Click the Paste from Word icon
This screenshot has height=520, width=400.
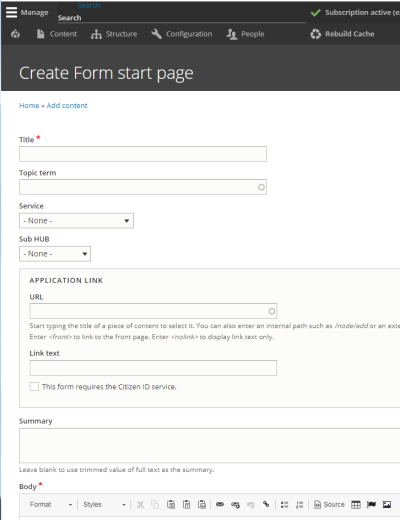202,505
